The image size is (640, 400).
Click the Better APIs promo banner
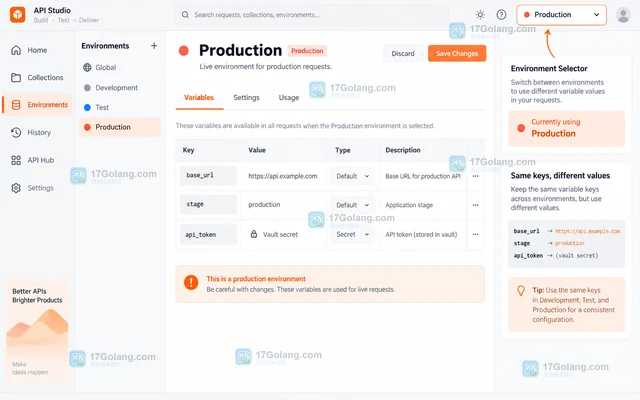click(37, 331)
